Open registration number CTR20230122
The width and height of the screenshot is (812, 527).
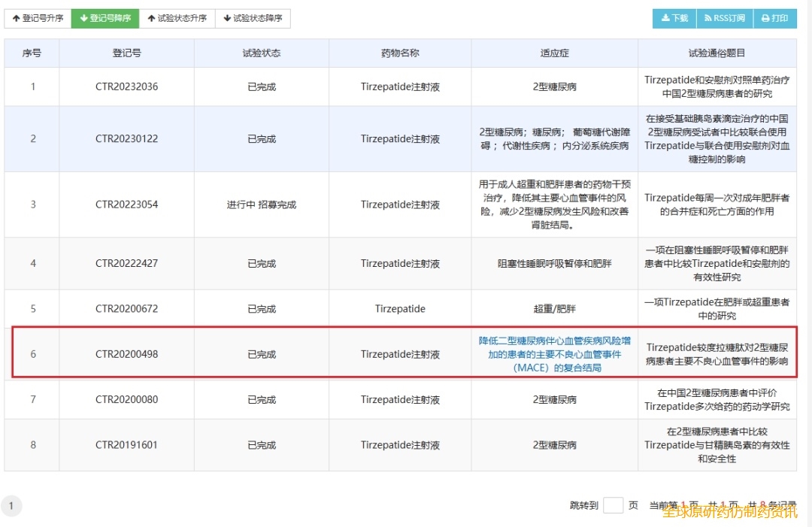point(126,139)
